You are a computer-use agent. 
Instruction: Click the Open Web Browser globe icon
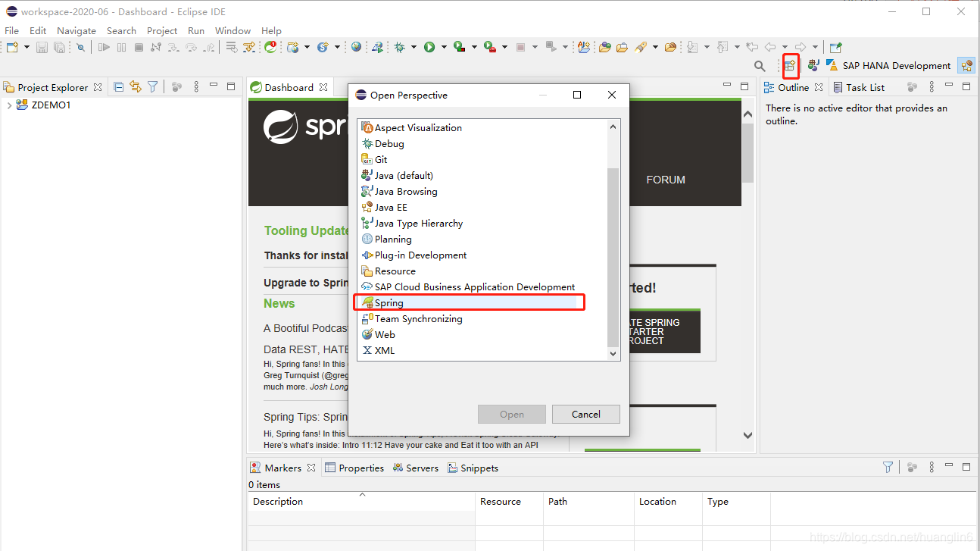(356, 47)
